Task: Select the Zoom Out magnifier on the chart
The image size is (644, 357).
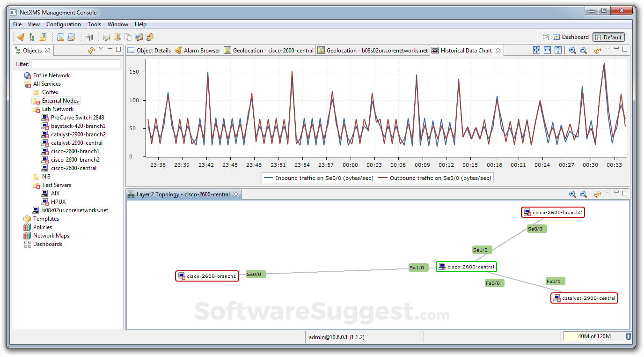Action: pyautogui.click(x=583, y=50)
